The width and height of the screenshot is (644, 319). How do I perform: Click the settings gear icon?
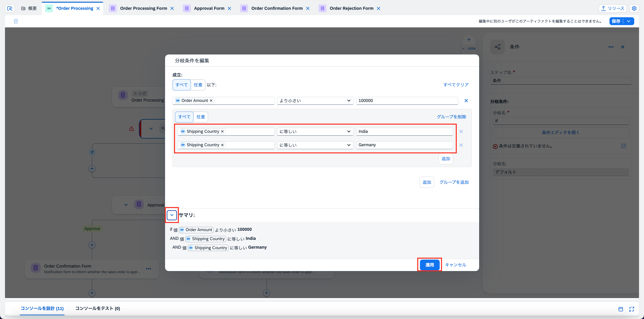coord(634,8)
